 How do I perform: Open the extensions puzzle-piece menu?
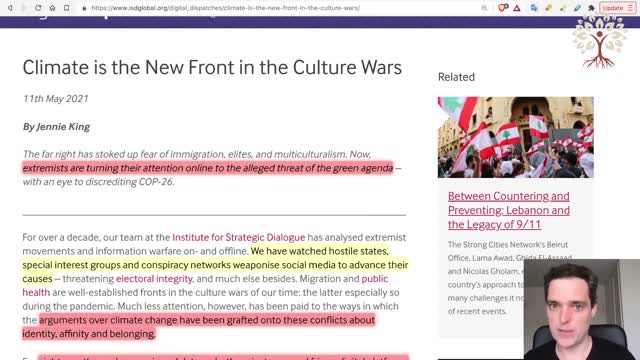tap(591, 8)
